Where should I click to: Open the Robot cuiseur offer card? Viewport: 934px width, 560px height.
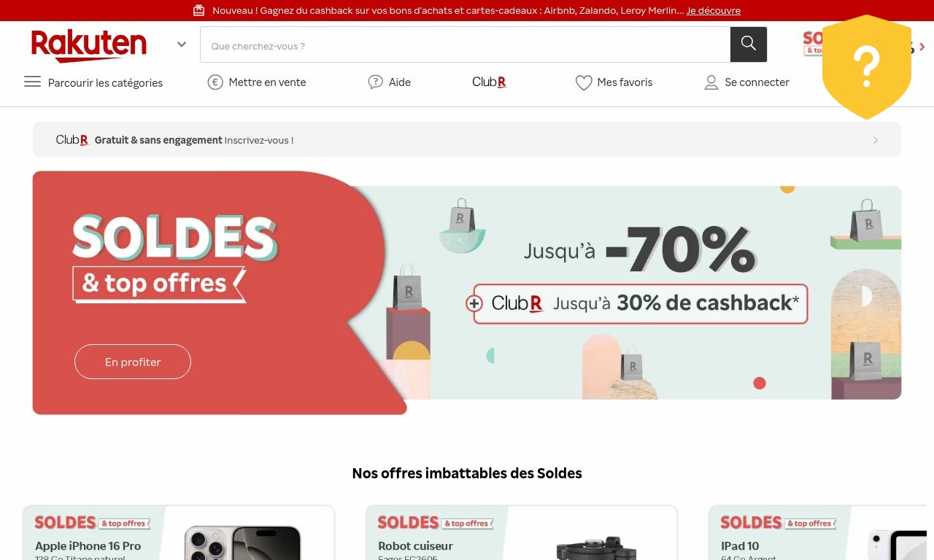pyautogui.click(x=522, y=533)
